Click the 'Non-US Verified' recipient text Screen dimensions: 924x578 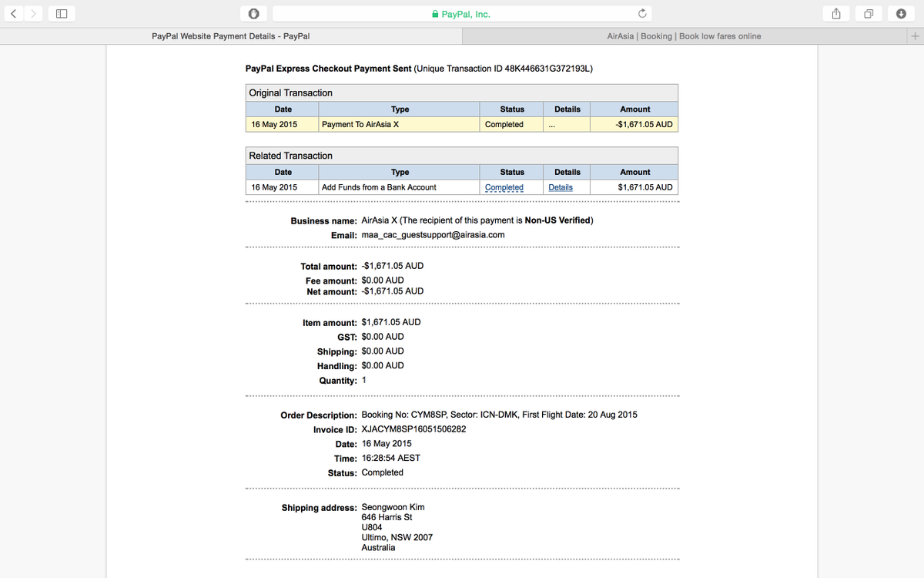point(557,220)
